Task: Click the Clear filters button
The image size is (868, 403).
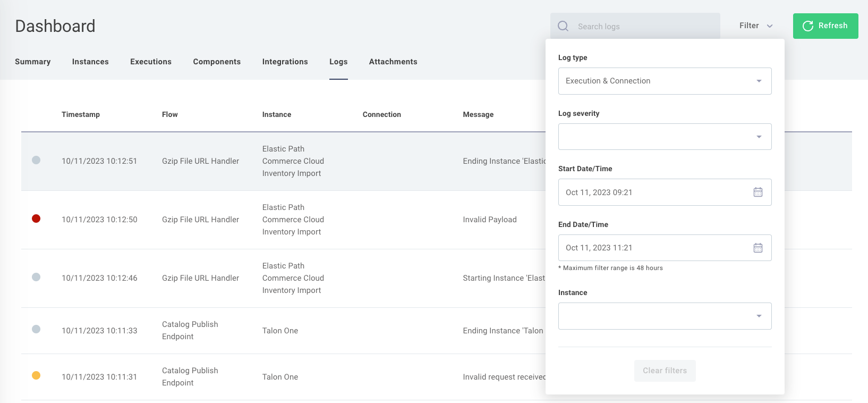Action: [665, 371]
